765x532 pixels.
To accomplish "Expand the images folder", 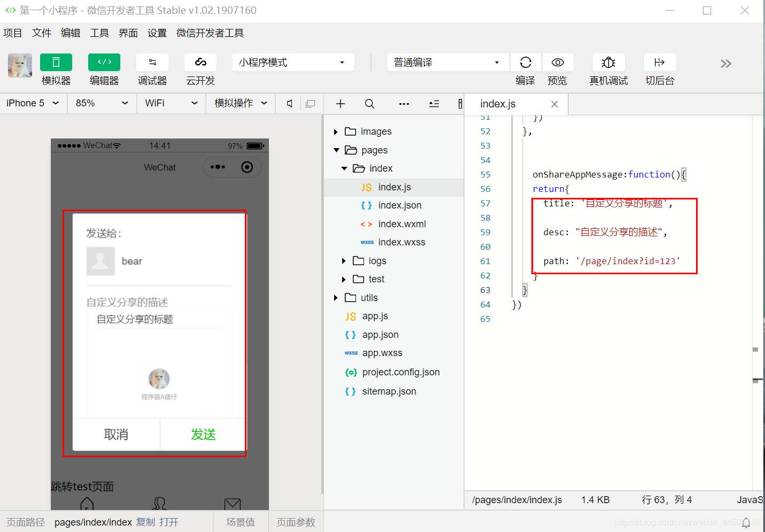I will [336, 132].
